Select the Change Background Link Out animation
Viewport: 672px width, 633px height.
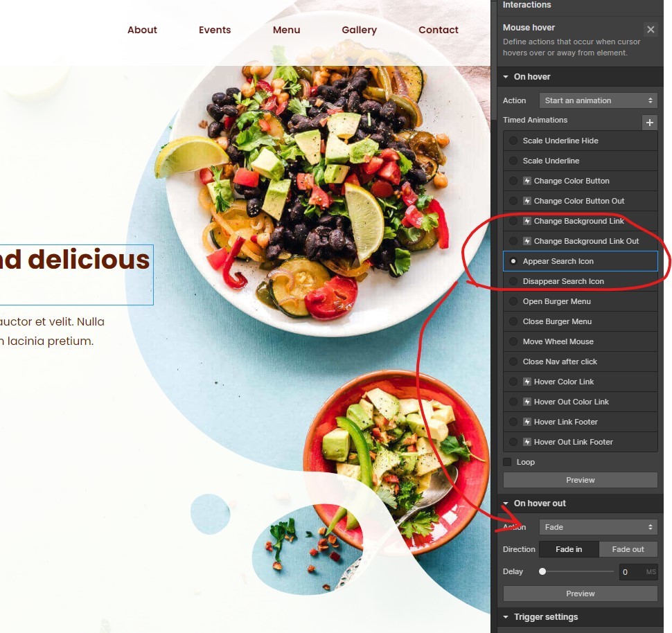point(581,241)
